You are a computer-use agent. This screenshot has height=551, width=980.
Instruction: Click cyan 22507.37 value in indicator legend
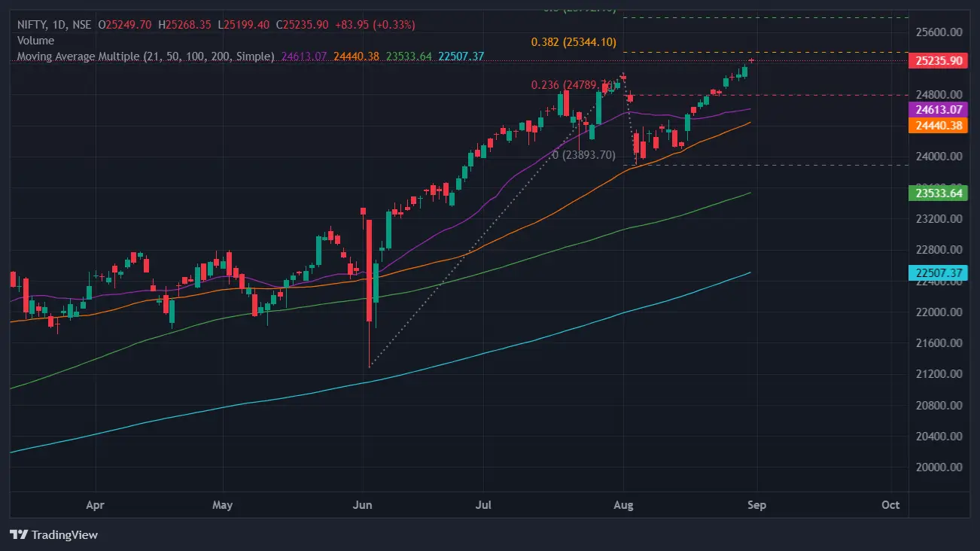pos(461,56)
